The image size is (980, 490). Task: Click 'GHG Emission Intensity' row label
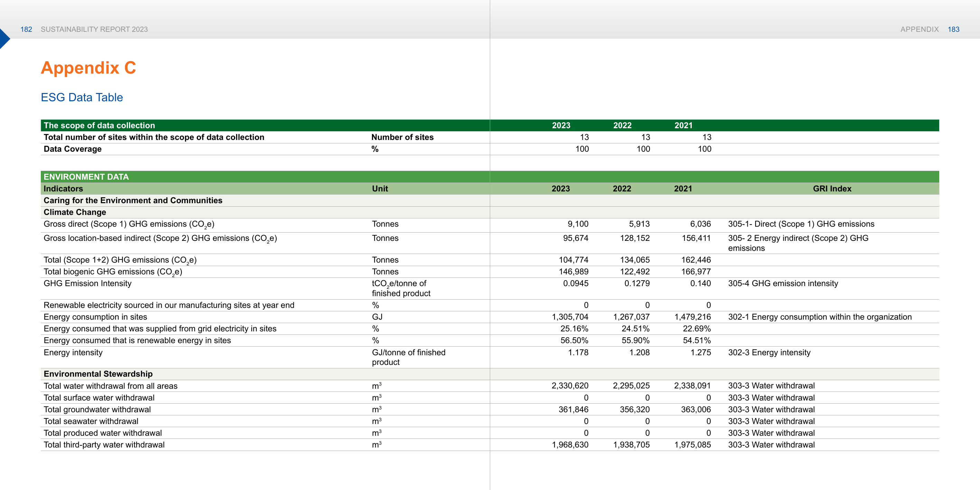point(87,283)
